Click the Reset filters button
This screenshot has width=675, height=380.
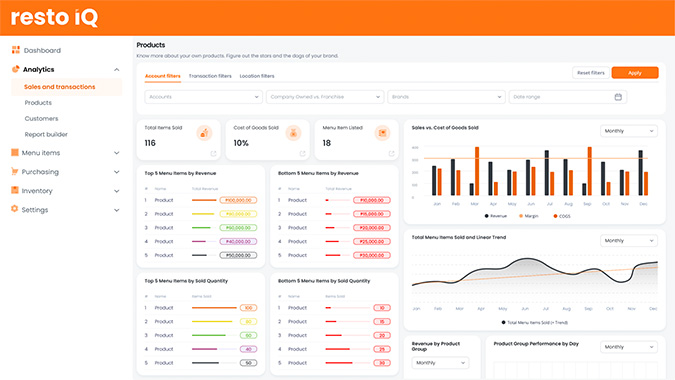click(591, 73)
